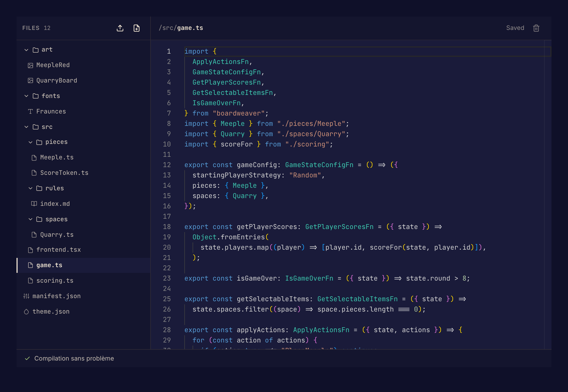Click the rules folder icon

[x=39, y=188]
